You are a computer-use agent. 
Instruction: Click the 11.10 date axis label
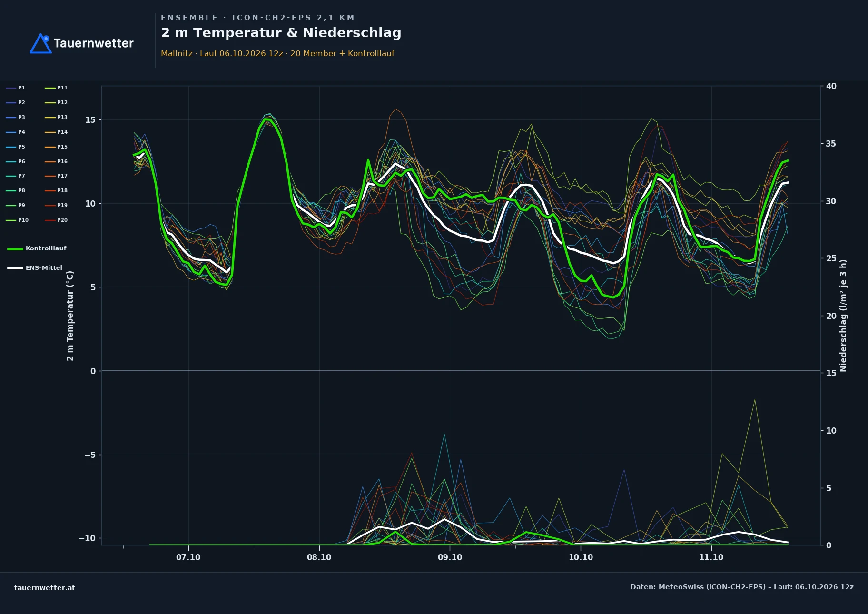pos(711,557)
